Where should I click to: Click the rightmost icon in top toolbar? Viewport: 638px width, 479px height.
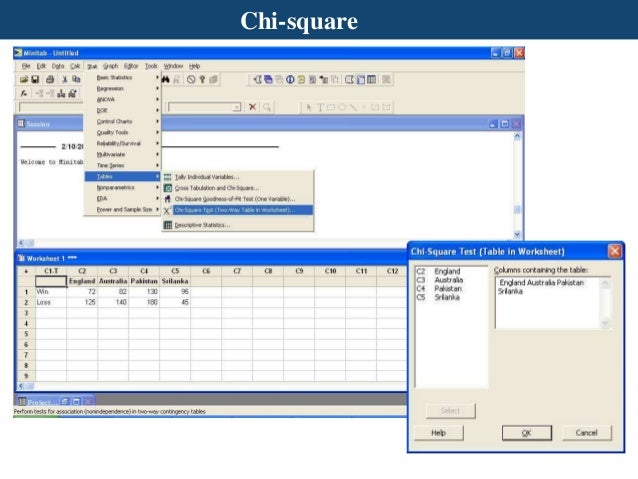(386, 79)
